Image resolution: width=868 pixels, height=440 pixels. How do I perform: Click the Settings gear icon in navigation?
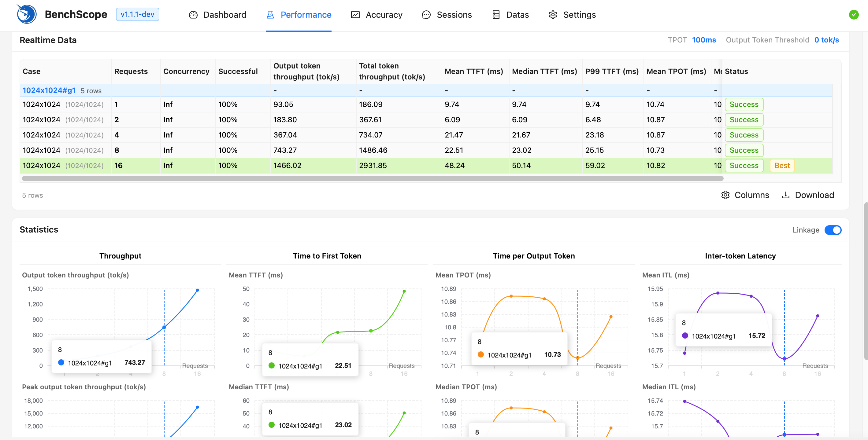(x=553, y=15)
